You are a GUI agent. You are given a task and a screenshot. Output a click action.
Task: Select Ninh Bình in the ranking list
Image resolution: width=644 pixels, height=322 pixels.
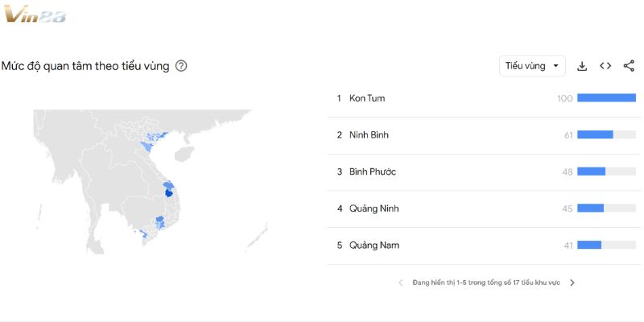(x=369, y=134)
